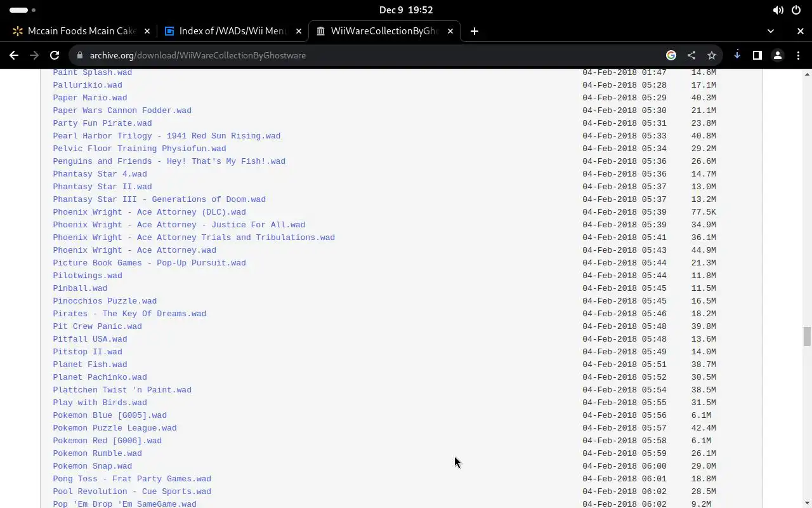Open Picture Book Games Pop-Up Pursuit.wad
The height and width of the screenshot is (508, 812).
[x=149, y=263]
